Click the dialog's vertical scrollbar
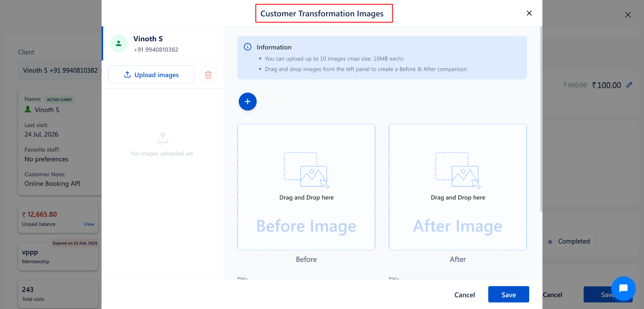Viewport: 644px width, 309px height. [541, 120]
